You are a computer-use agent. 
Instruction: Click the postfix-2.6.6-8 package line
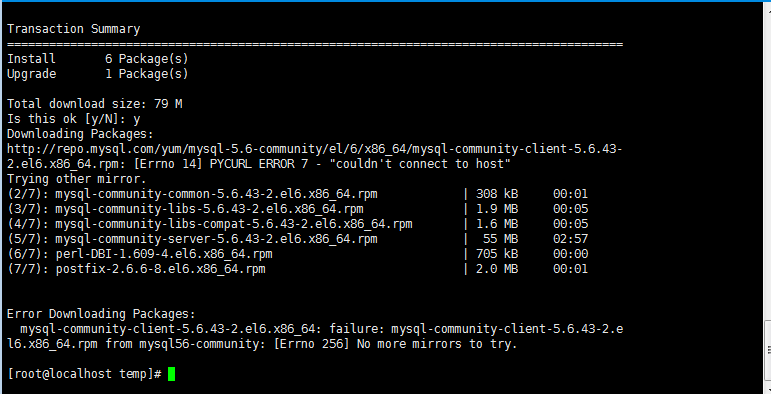(x=297, y=269)
